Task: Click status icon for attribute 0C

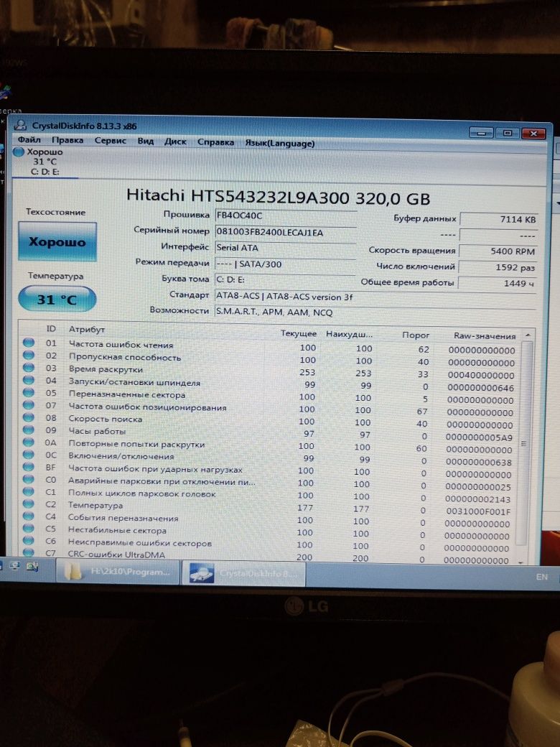Action: 29,453
